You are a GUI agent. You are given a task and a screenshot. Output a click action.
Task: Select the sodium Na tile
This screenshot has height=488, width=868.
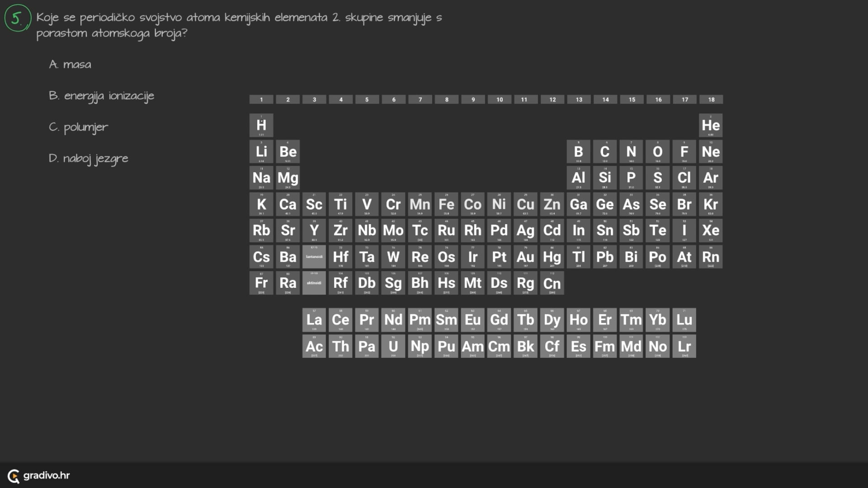[261, 178]
